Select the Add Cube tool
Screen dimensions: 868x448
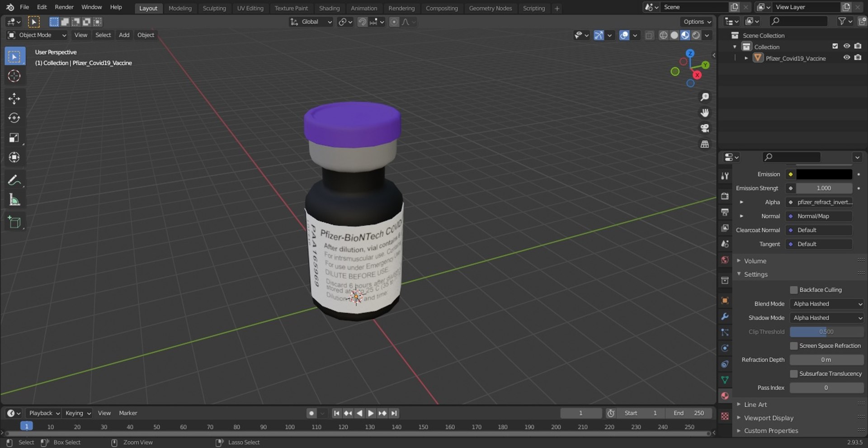(14, 222)
